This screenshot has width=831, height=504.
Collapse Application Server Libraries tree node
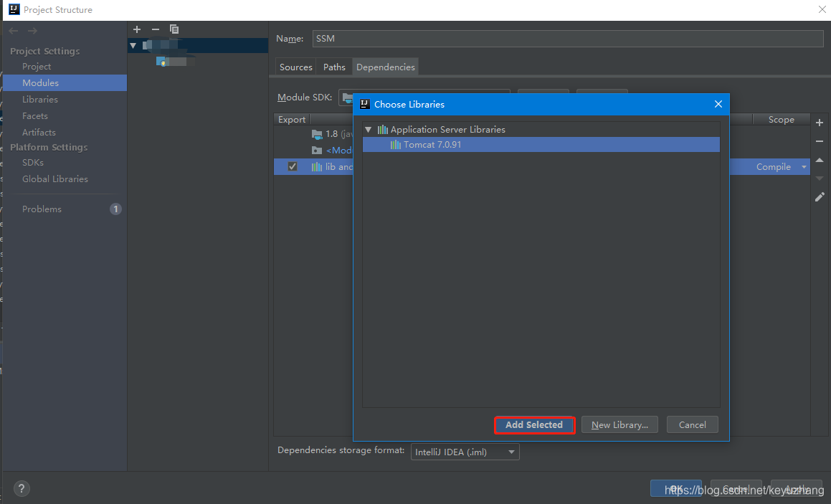click(369, 129)
